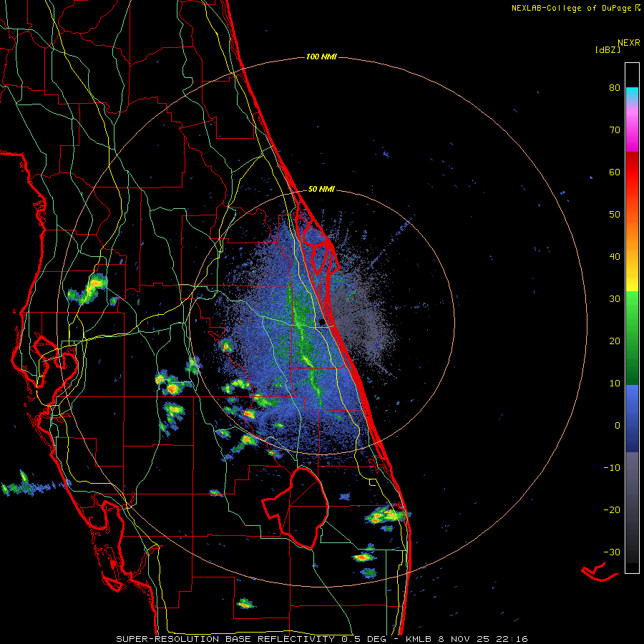Screen dimensions: 644x644
Task: Click the NEXR label above the color scale
Action: click(629, 43)
